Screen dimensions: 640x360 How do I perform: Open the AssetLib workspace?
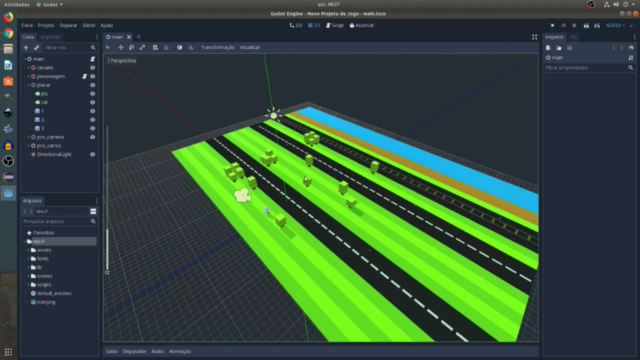pos(362,25)
